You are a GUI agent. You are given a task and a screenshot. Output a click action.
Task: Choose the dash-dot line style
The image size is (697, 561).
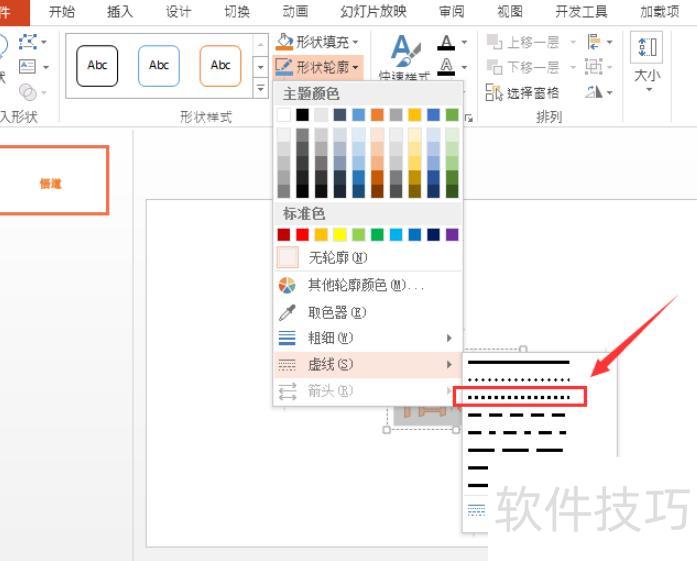tap(517, 433)
